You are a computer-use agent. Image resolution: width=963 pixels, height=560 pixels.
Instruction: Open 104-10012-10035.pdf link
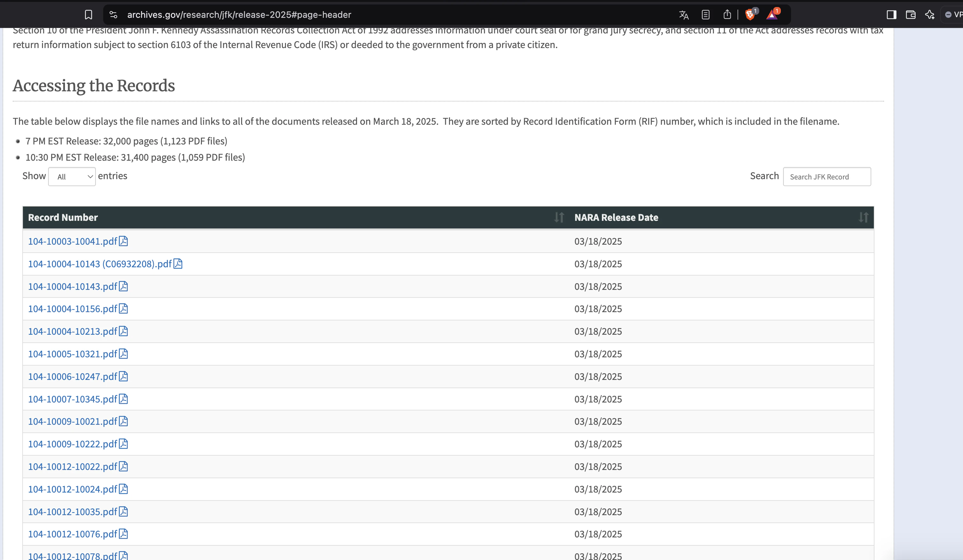click(x=73, y=512)
